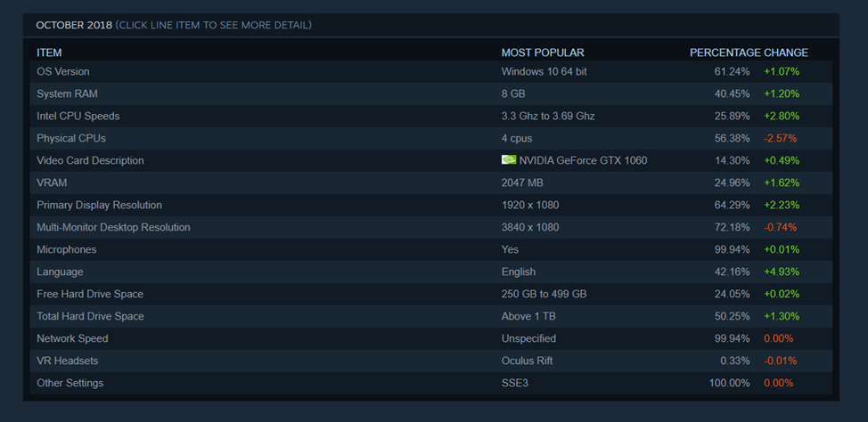Screen dimensions: 868x422
Task: Expand the OS Version line item
Action: (x=63, y=71)
